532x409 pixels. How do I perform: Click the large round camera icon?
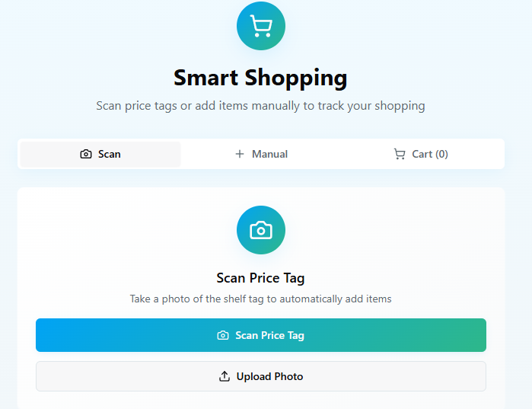point(261,230)
